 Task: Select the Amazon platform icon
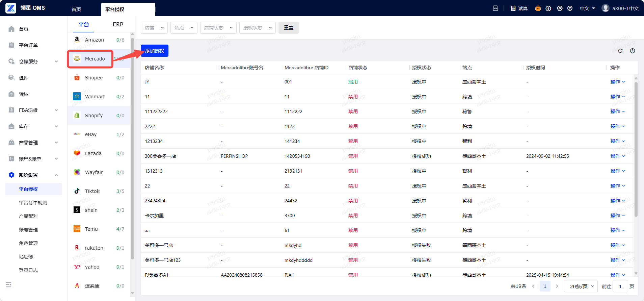(x=77, y=40)
